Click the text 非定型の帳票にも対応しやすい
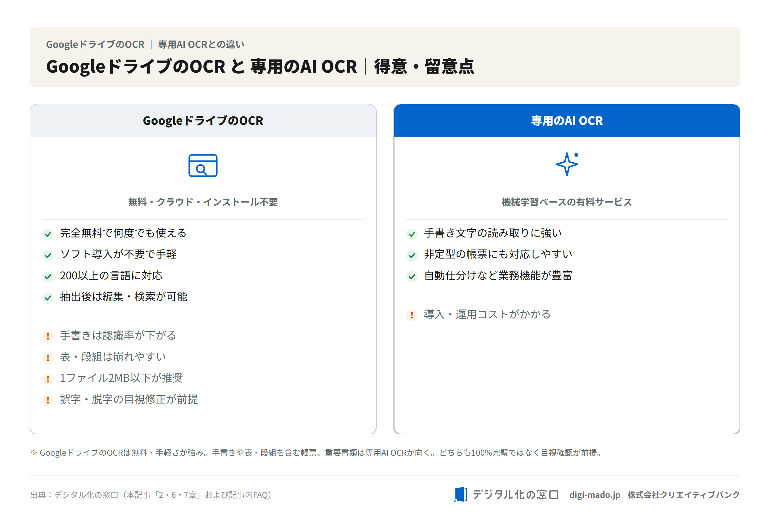Screen dimensions: 770x532 click(x=498, y=254)
